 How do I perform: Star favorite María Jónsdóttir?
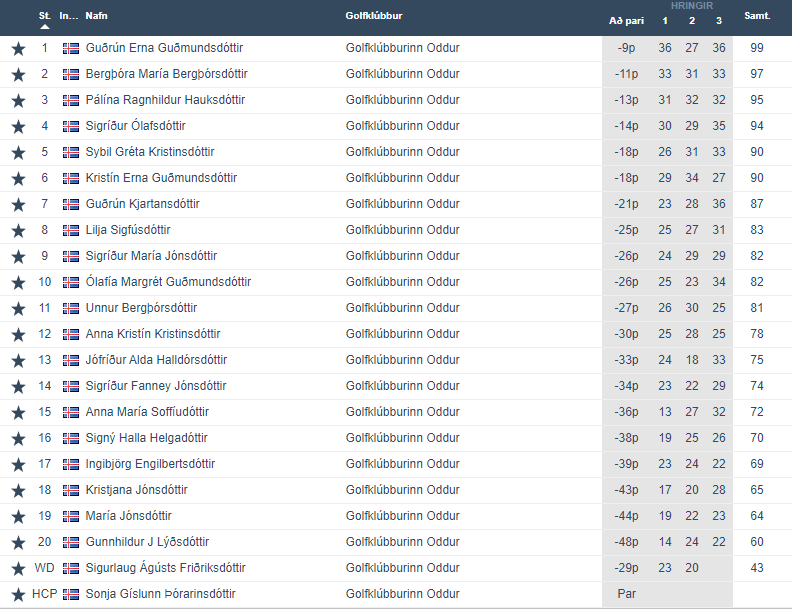tap(19, 517)
